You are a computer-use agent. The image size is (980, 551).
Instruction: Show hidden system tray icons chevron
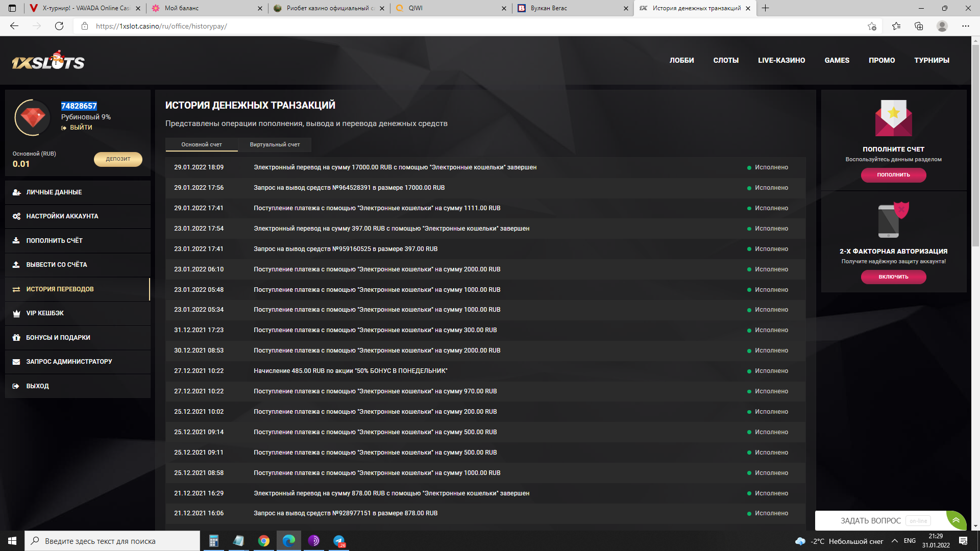[895, 541]
